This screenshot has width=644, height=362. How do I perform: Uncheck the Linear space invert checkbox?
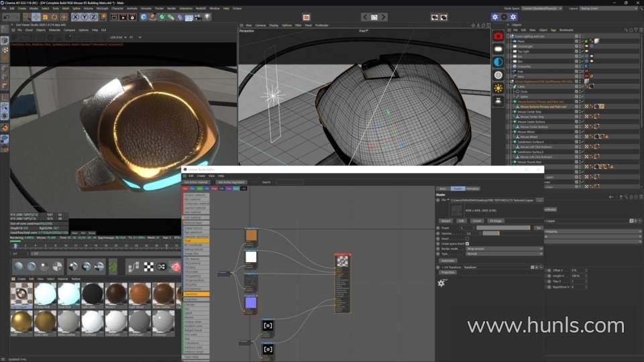pos(468,243)
